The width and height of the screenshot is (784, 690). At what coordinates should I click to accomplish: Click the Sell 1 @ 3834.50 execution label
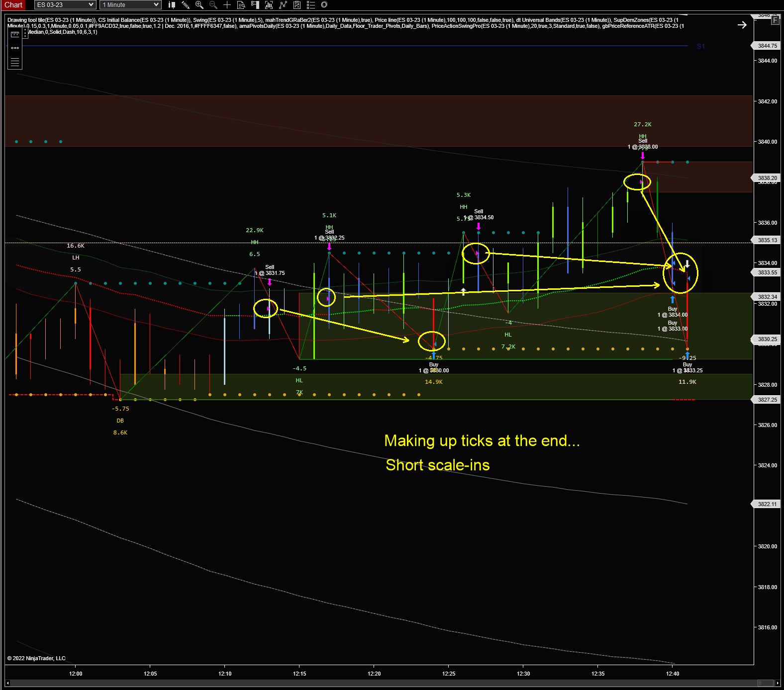click(x=479, y=214)
